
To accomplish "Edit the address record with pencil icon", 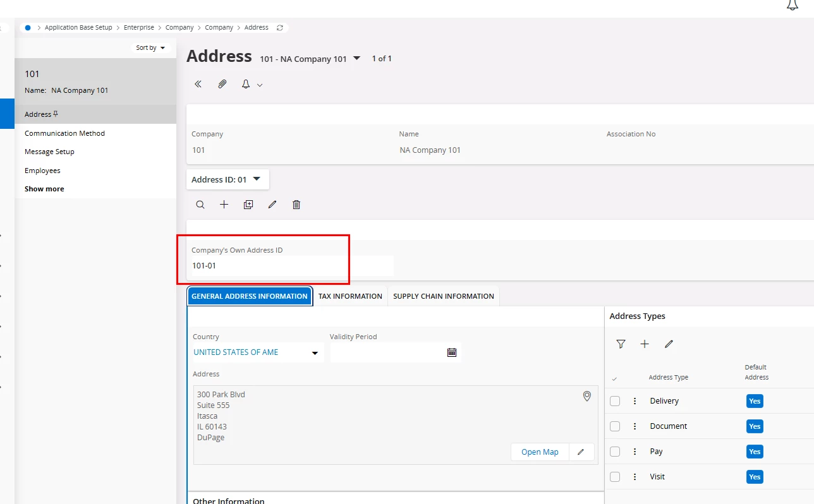I will (272, 205).
